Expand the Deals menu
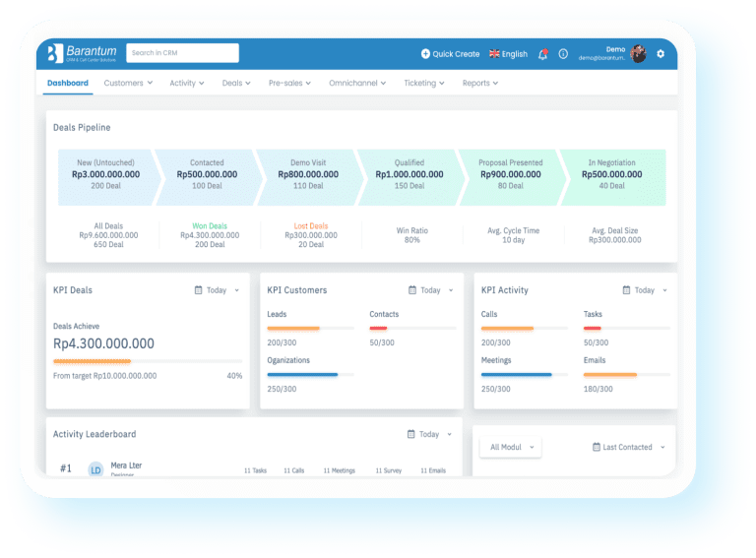 click(x=236, y=83)
